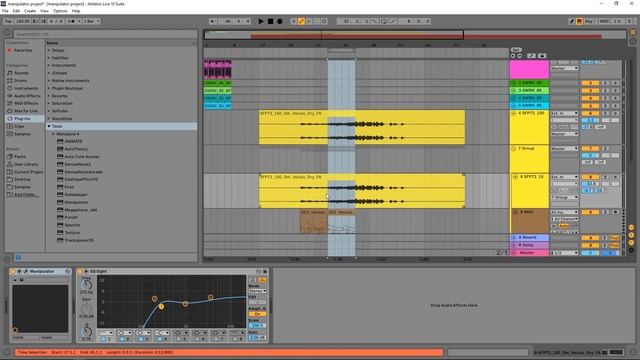The image size is (640, 360).
Task: Select the Max for Live category
Action: [26, 111]
